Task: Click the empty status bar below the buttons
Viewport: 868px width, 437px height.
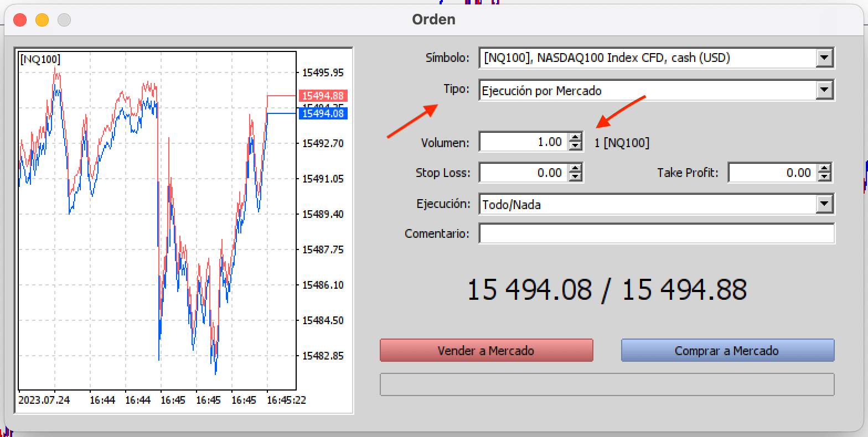Action: point(607,384)
